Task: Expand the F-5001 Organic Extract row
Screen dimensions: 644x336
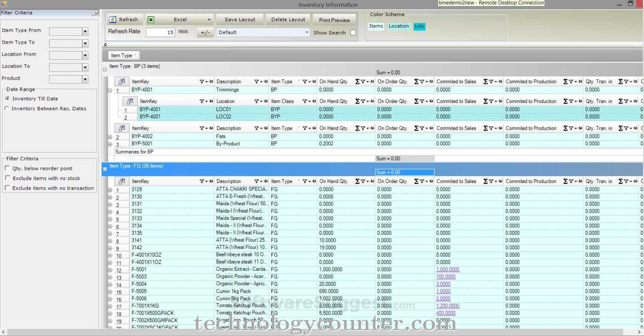Action: (x=110, y=270)
